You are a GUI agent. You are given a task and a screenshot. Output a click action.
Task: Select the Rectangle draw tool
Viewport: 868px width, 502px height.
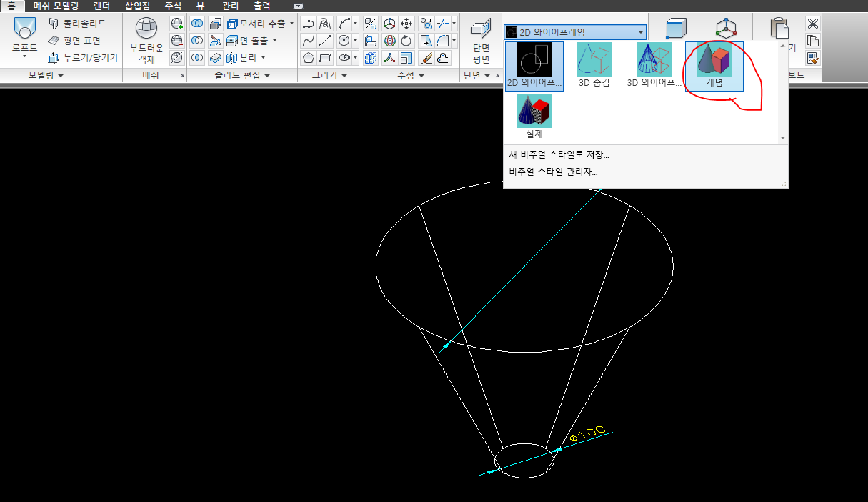(x=326, y=57)
